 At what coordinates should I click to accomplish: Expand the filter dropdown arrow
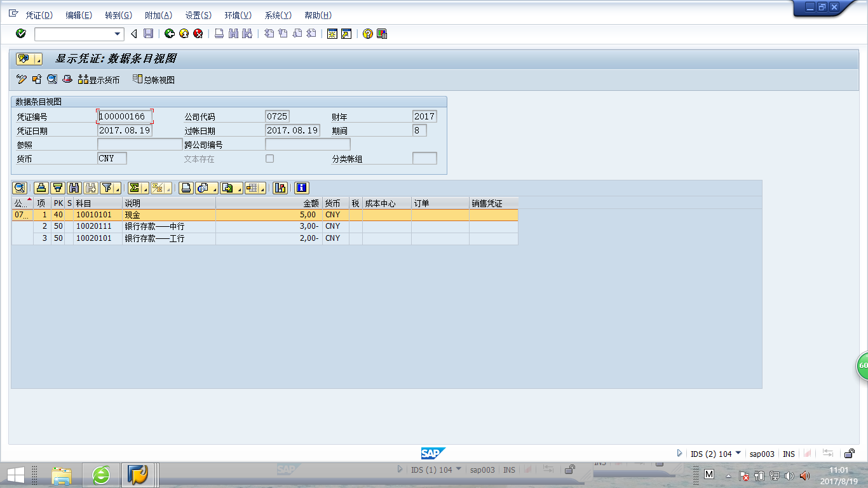click(118, 187)
